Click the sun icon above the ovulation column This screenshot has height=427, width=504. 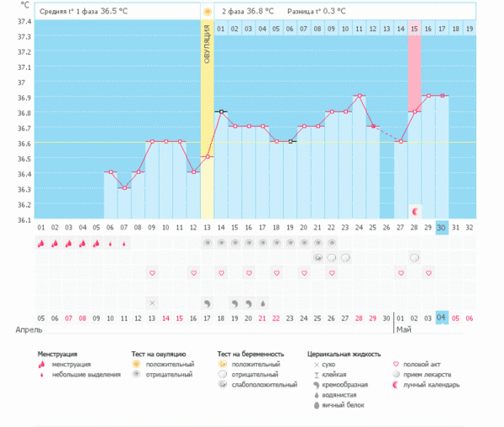207,12
